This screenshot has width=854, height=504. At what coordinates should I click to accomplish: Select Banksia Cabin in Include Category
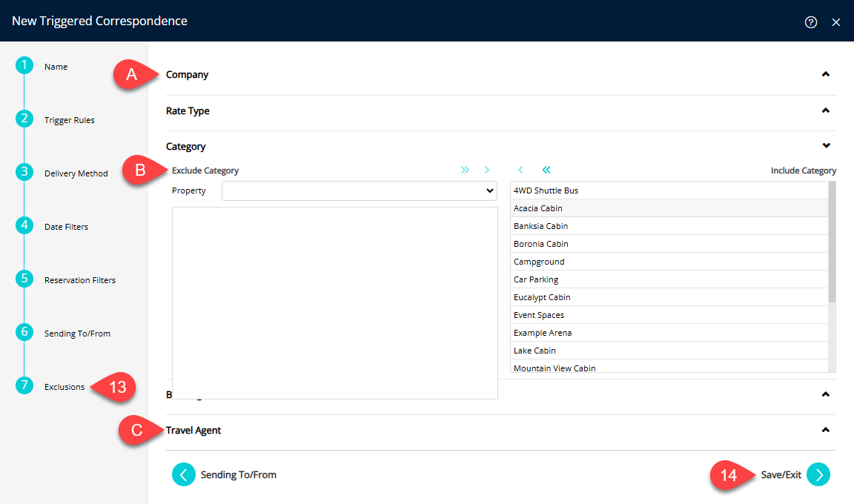tap(669, 226)
